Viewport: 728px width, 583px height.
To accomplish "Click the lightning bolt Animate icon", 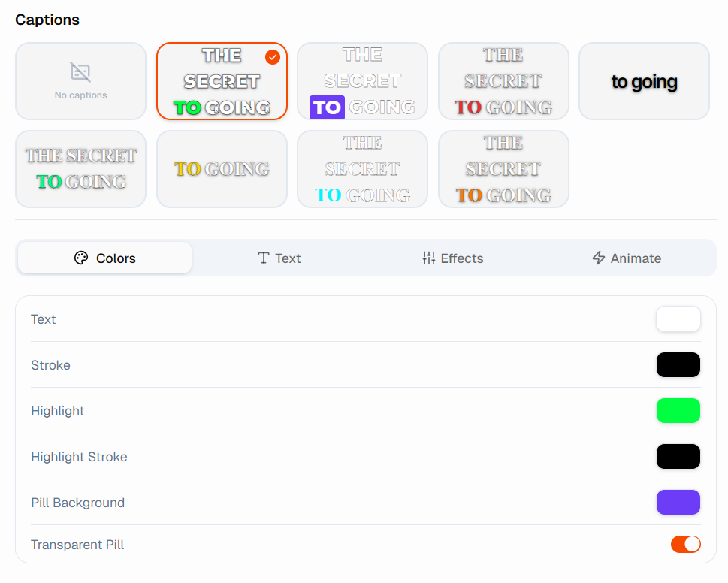I will point(599,258).
